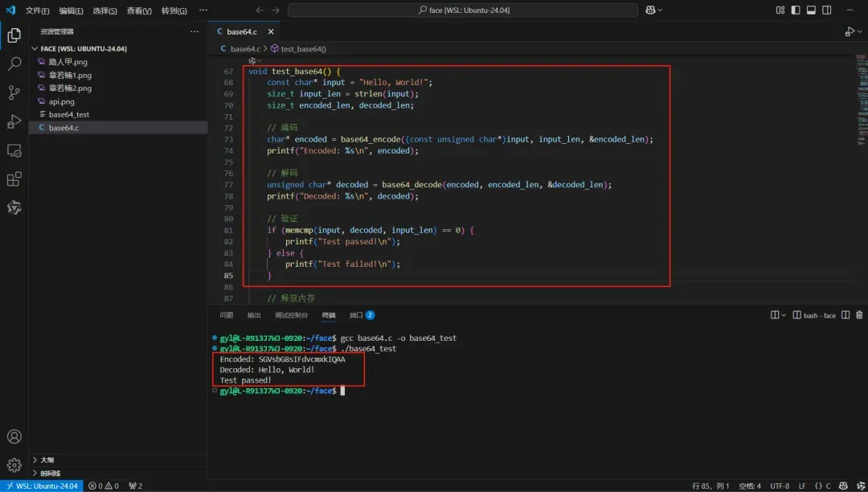
Task: Open the Manage gear settings icon
Action: pos(14,465)
